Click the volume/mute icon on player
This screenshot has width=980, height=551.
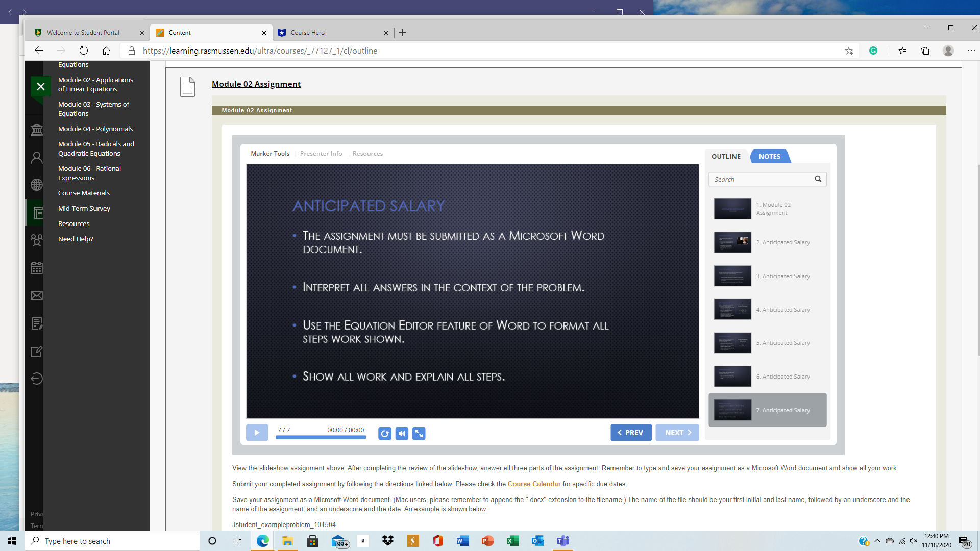[x=401, y=433]
